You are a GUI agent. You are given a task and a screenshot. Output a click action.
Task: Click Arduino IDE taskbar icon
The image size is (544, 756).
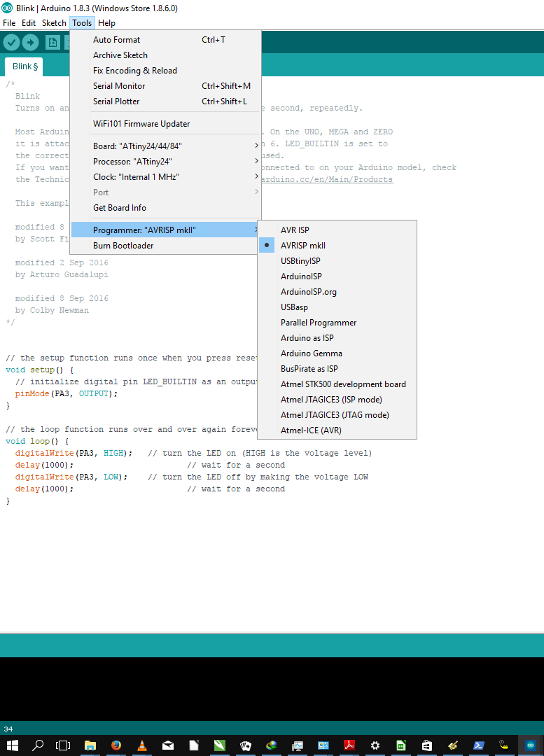point(530,745)
